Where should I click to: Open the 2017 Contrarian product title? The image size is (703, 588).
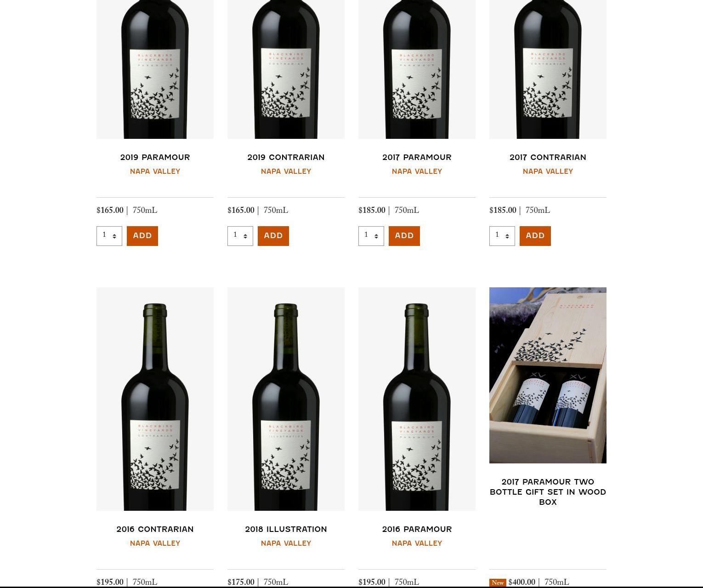(x=548, y=157)
